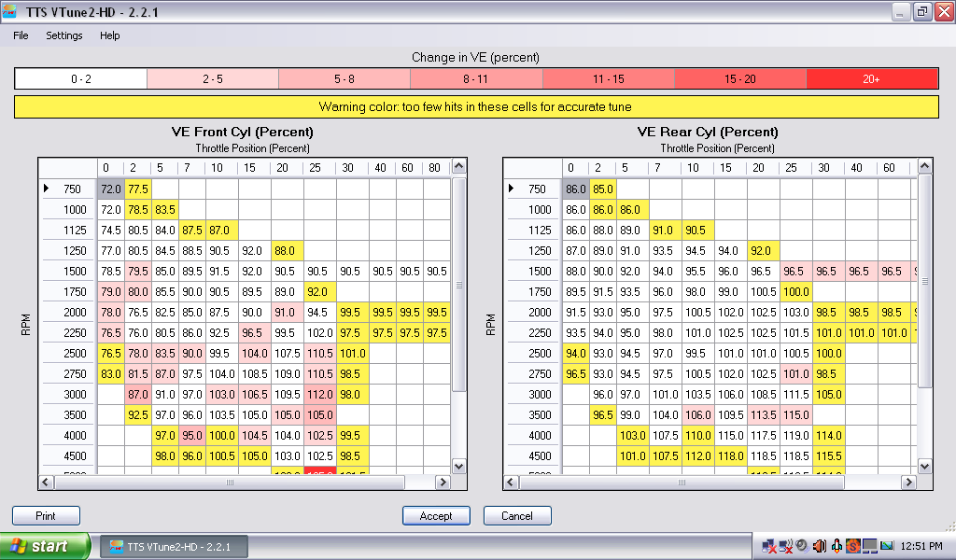956x560 pixels.
Task: Click the VE Front Cyl table's left scroll arrow
Action: point(46,482)
